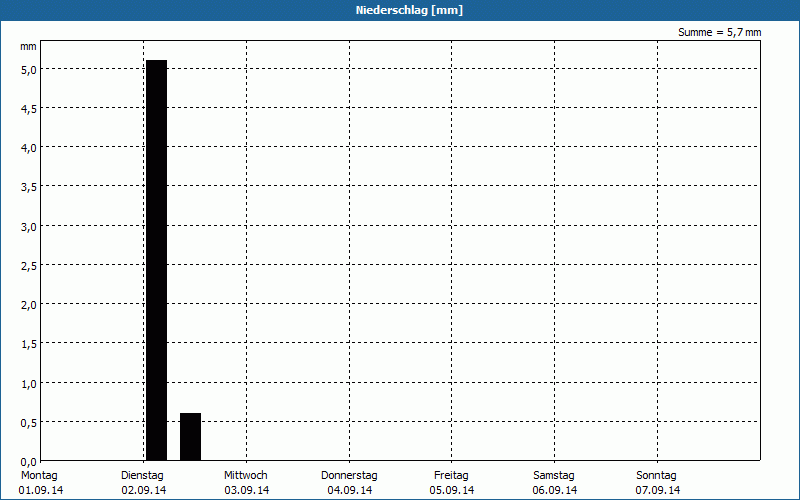Image resolution: width=800 pixels, height=500 pixels.
Task: Click the tall 5,1 mm precipitation bar
Action: (x=157, y=260)
